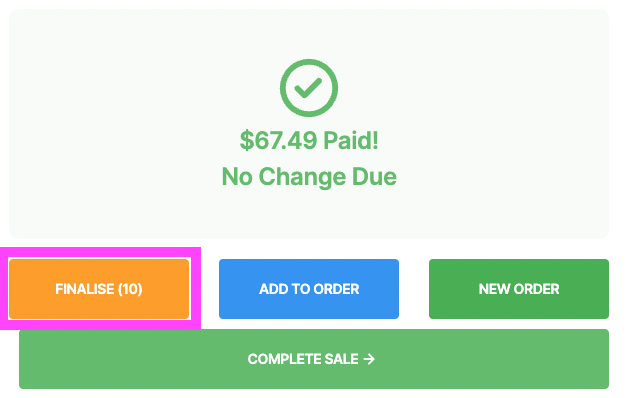Begin a fresh order after payment
This screenshot has width=626, height=398.
click(x=519, y=289)
